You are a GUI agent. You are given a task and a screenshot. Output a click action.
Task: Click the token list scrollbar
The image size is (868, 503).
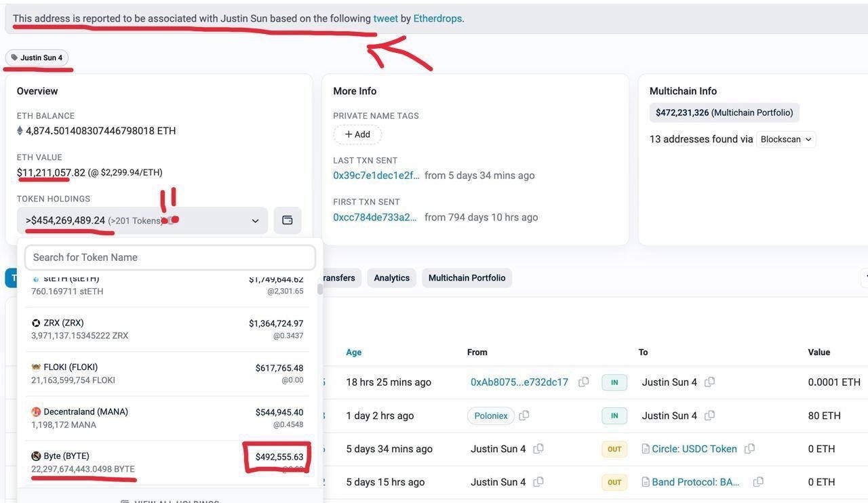click(319, 289)
